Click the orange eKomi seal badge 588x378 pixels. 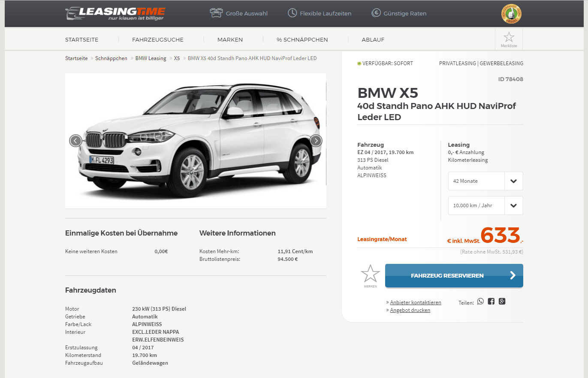click(511, 15)
